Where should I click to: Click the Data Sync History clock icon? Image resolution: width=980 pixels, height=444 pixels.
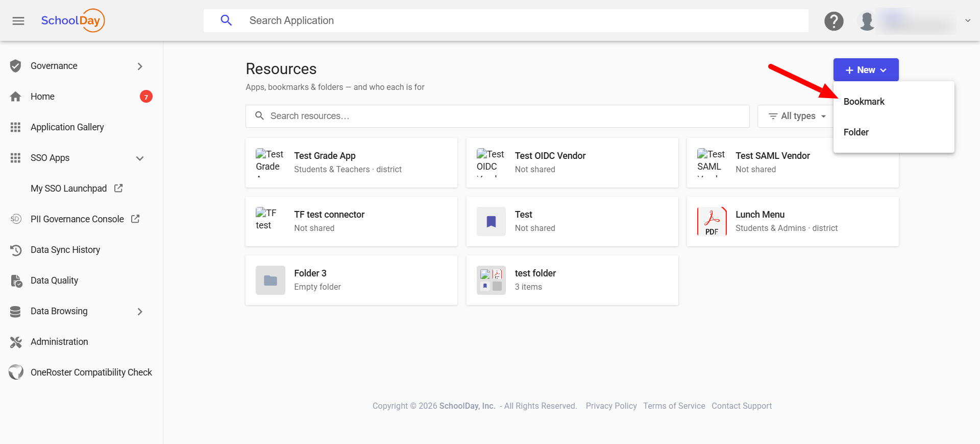(x=16, y=250)
